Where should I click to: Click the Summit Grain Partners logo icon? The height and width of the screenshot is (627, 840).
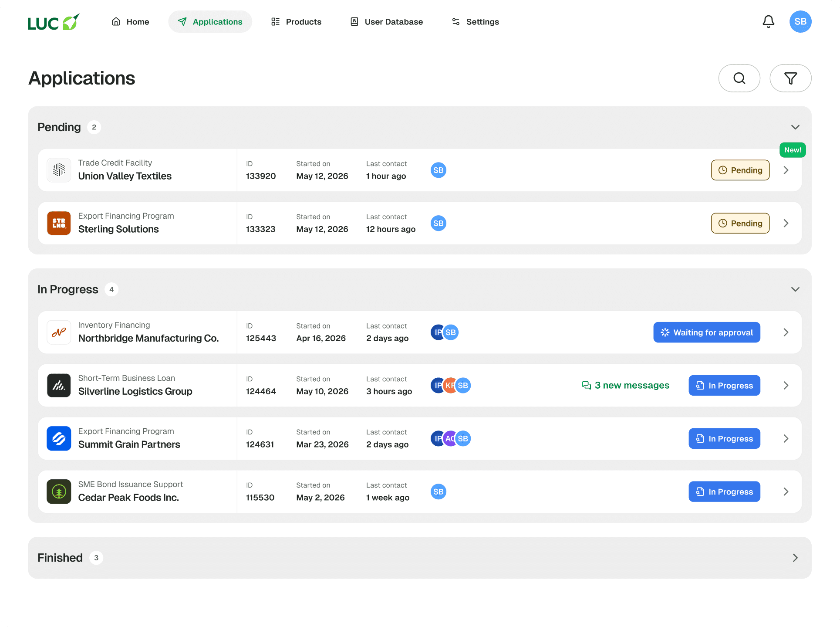[x=59, y=438]
